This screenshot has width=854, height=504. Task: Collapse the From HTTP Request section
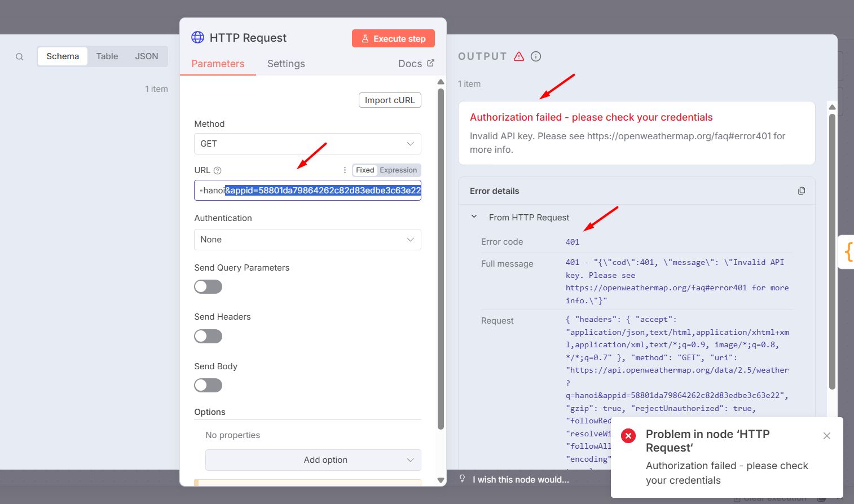[474, 217]
